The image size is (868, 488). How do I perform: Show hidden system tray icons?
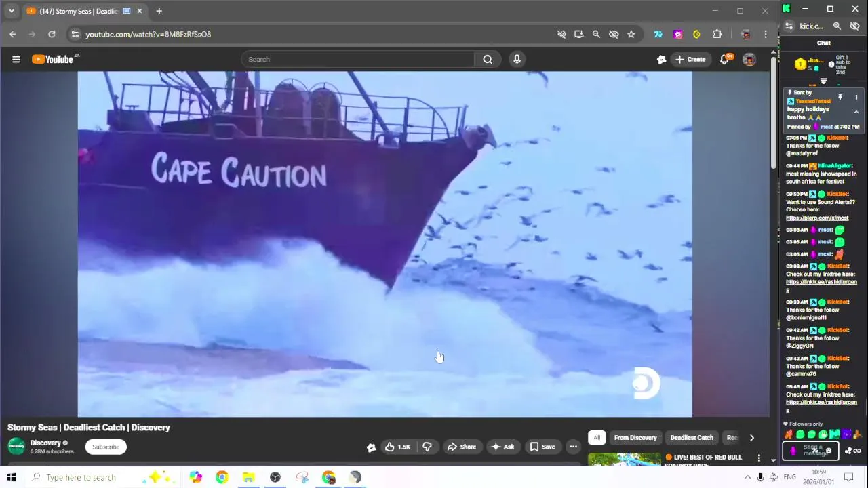pyautogui.click(x=747, y=477)
